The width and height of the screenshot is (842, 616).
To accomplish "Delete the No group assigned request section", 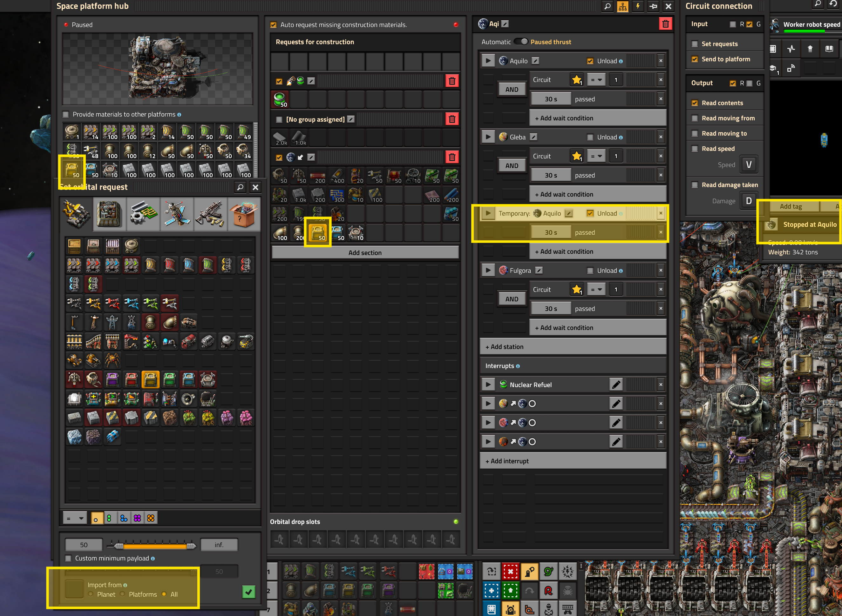I will (x=452, y=119).
